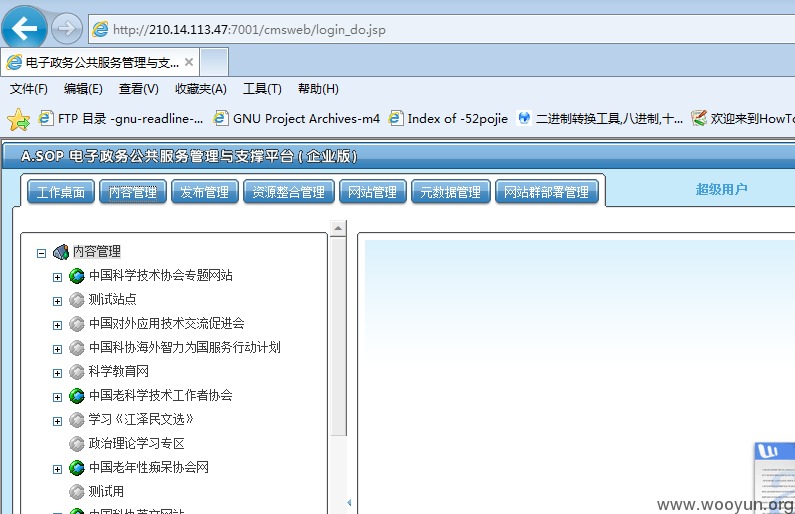Click the globe icon beside 中国老年性痴呆协会网
The height and width of the screenshot is (514, 795).
point(77,468)
